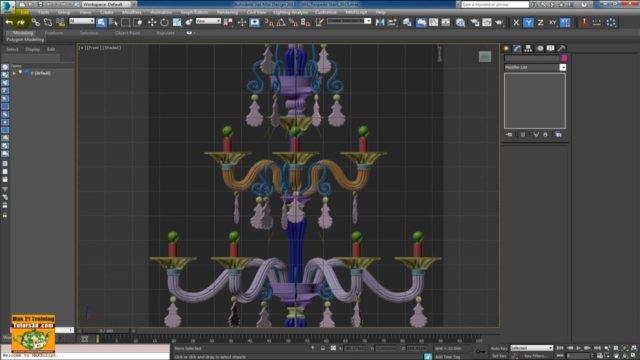Activate the Select and Rotate tool
This screenshot has width=640, height=360.
click(164, 22)
